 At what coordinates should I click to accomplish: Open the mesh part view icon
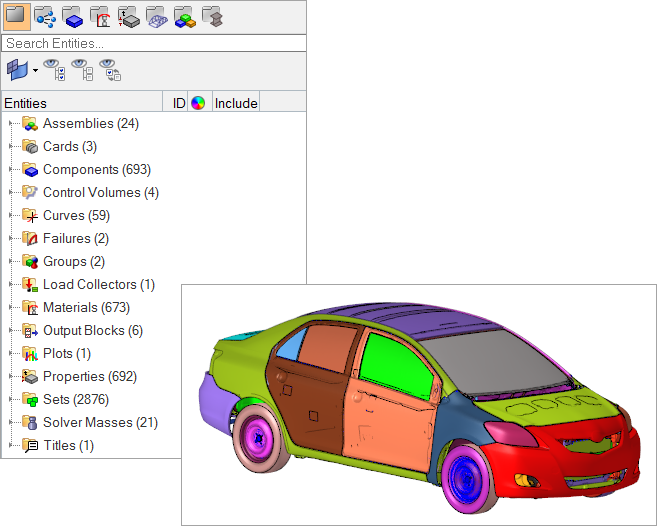coord(156,16)
